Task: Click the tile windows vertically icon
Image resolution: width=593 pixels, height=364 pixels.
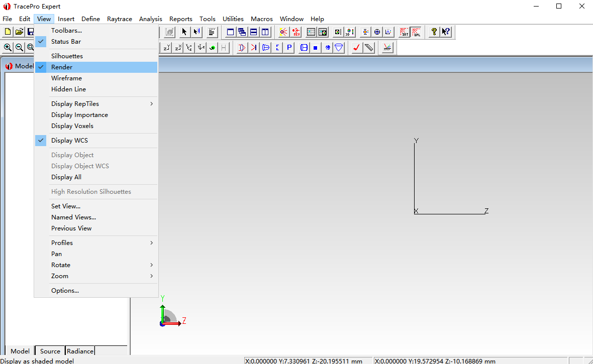Action: pos(265,32)
